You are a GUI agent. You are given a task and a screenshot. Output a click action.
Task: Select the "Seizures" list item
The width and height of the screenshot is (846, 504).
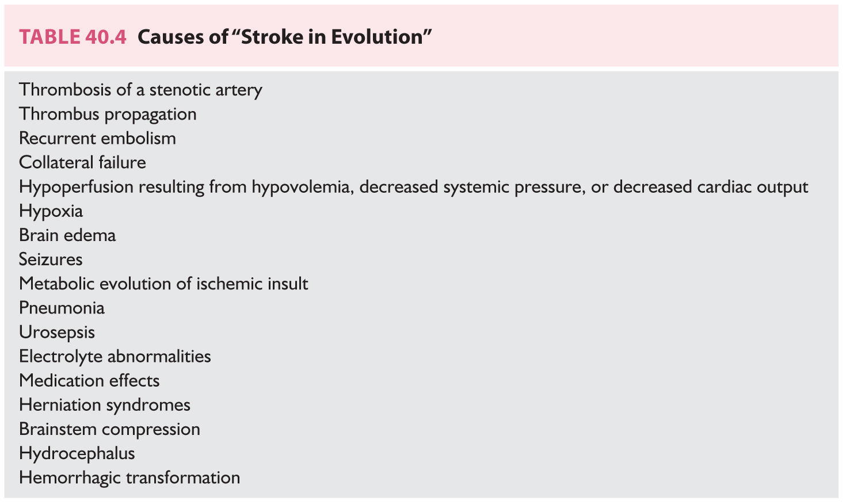pyautogui.click(x=51, y=259)
